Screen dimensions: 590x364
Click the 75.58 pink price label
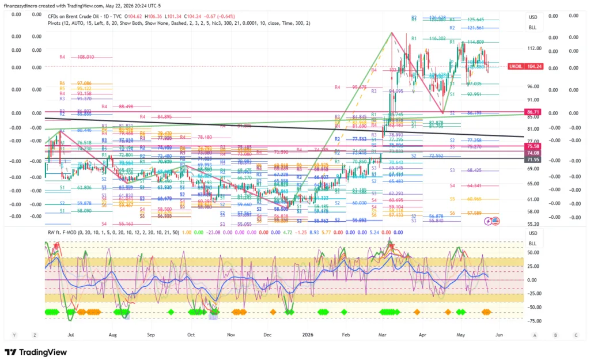point(533,146)
